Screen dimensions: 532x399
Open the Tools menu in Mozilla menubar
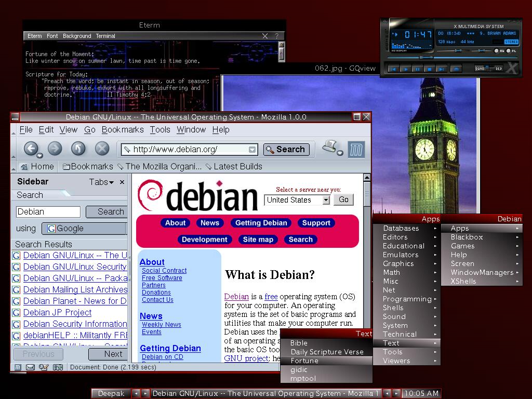click(x=160, y=129)
